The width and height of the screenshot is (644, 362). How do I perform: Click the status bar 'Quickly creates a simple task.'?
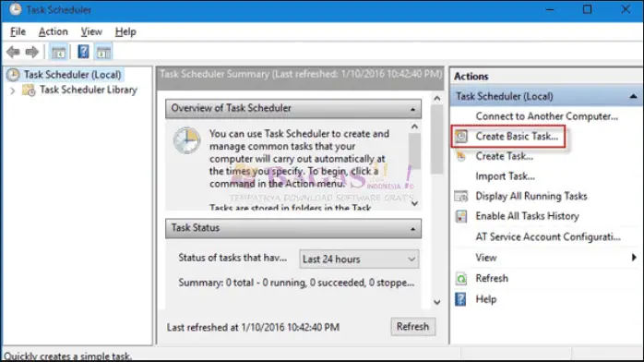coord(67,356)
